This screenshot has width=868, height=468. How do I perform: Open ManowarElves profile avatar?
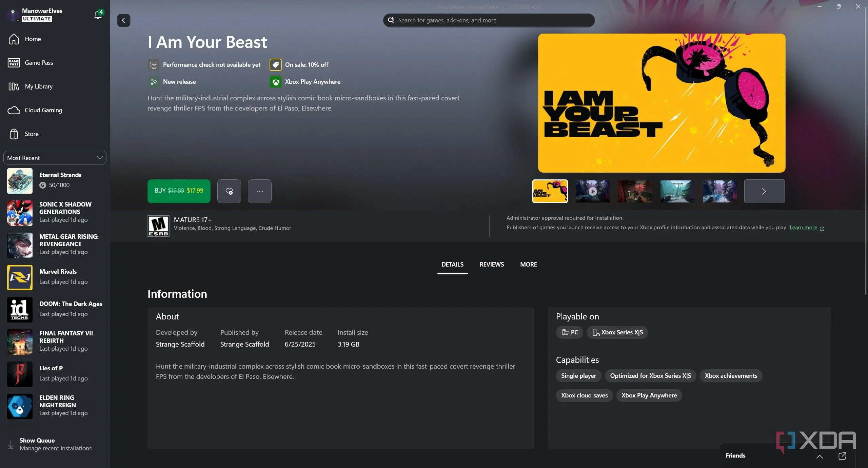[13, 15]
